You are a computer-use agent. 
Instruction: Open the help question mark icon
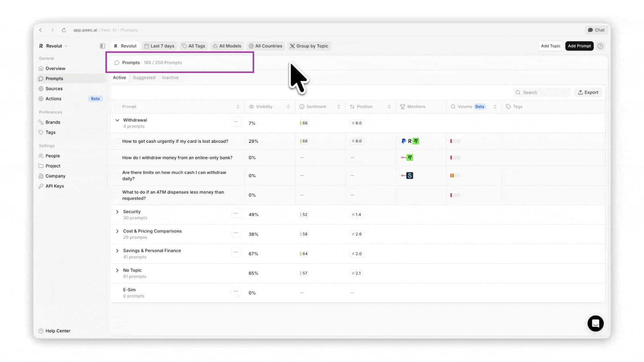click(600, 46)
